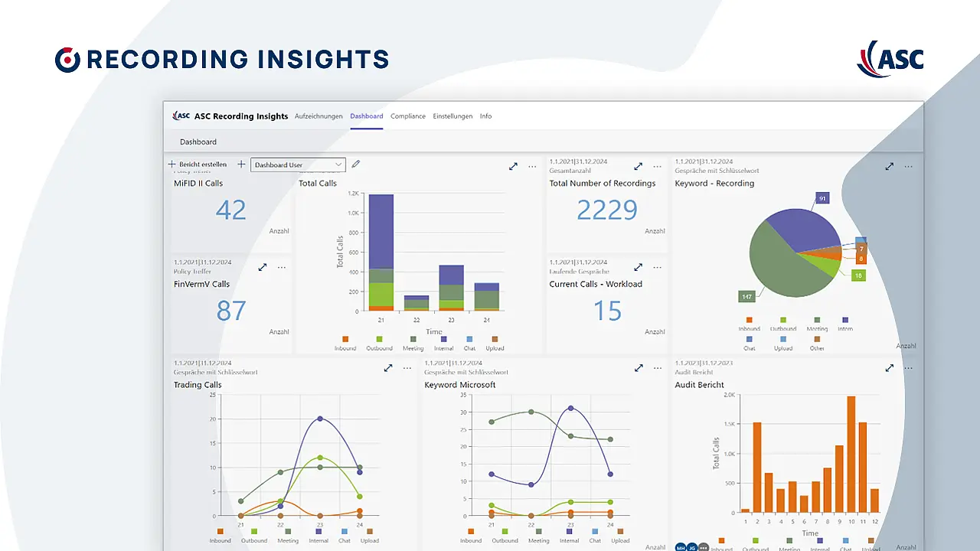The image size is (980, 551).
Task: Open the options menu on Current Calls - Workload
Action: (657, 267)
